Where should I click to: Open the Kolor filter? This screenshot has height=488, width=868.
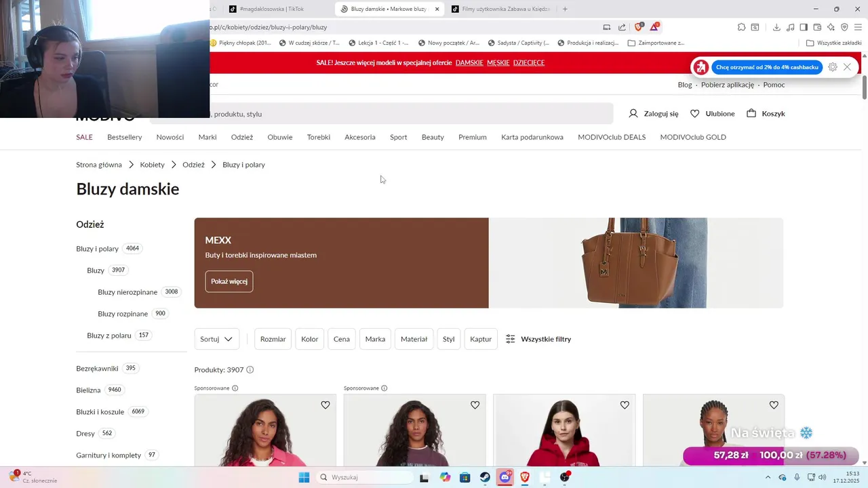[310, 339]
